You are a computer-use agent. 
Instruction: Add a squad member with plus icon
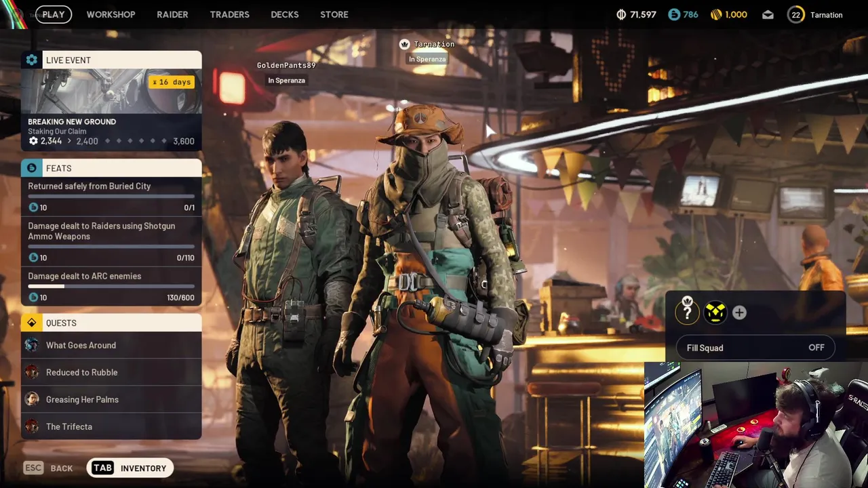[739, 312]
